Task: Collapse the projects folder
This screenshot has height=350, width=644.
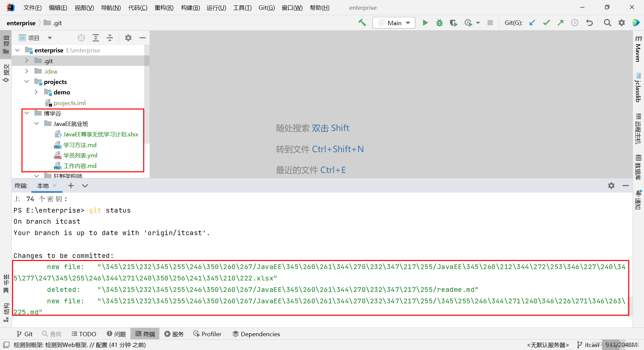Action: pos(27,82)
